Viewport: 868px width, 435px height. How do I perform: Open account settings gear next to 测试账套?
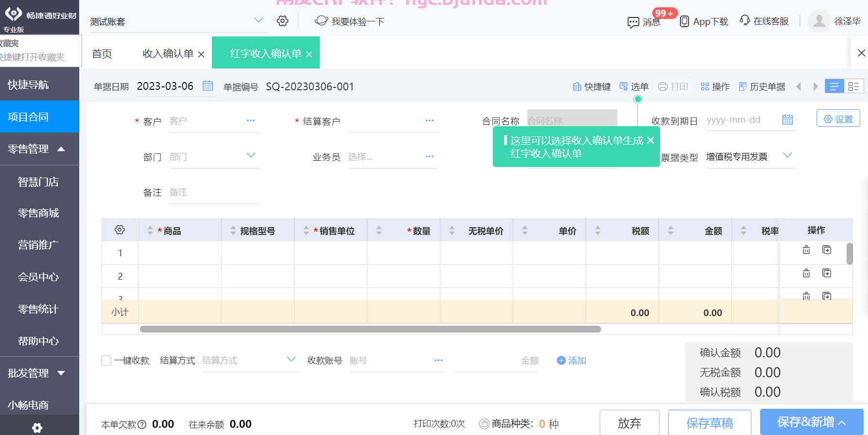pos(282,21)
